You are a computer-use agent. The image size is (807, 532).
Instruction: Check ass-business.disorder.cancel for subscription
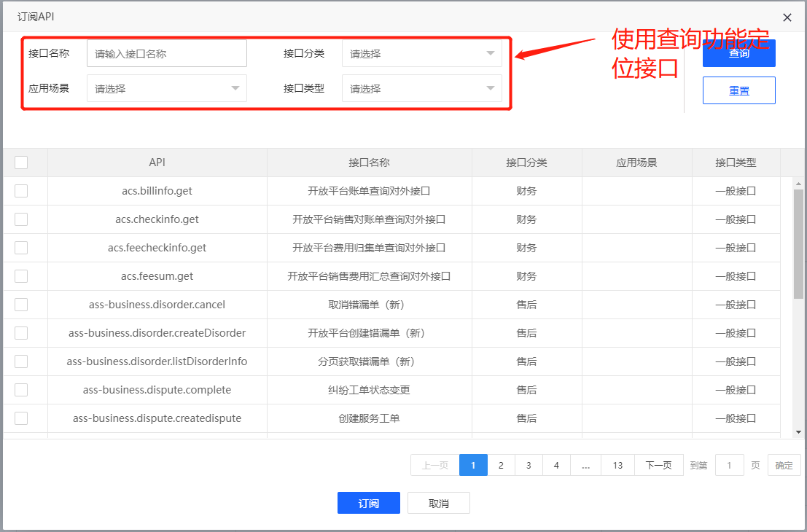21,304
